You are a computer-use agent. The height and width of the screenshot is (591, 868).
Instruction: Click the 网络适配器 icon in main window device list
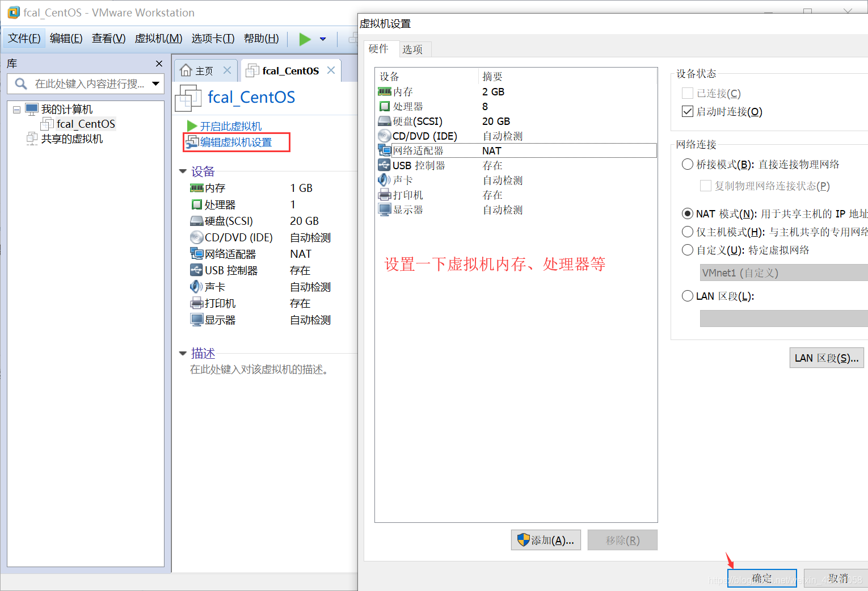197,254
